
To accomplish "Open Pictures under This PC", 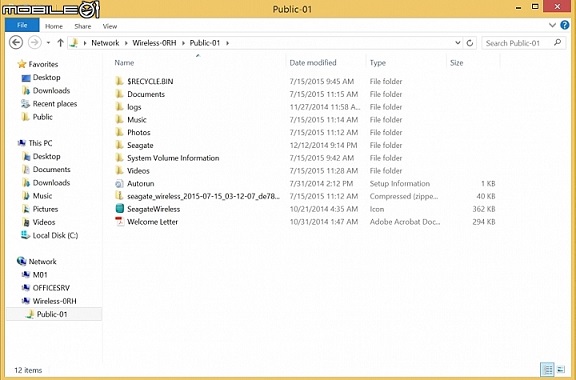I will point(45,209).
